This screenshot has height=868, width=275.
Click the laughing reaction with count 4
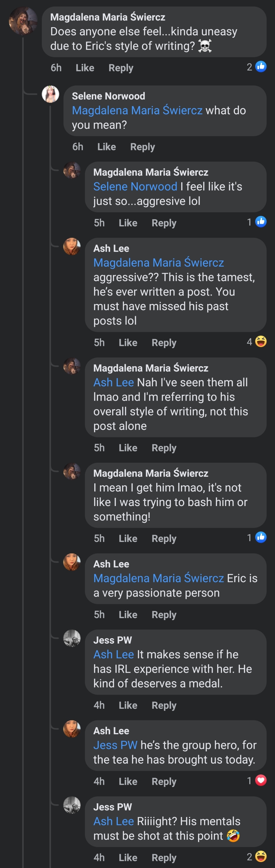261,342
